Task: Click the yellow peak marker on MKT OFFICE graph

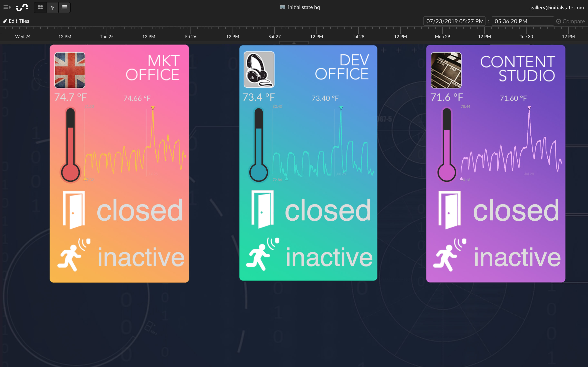Action: coord(153,108)
